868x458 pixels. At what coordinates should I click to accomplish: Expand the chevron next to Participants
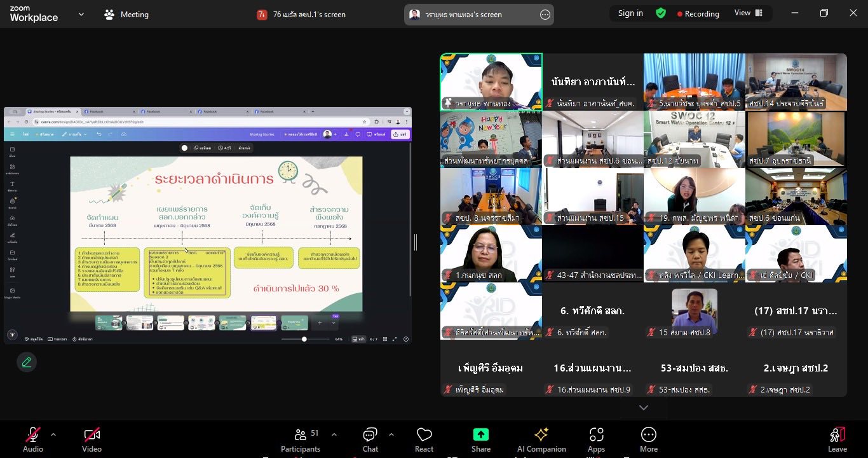coord(334,434)
